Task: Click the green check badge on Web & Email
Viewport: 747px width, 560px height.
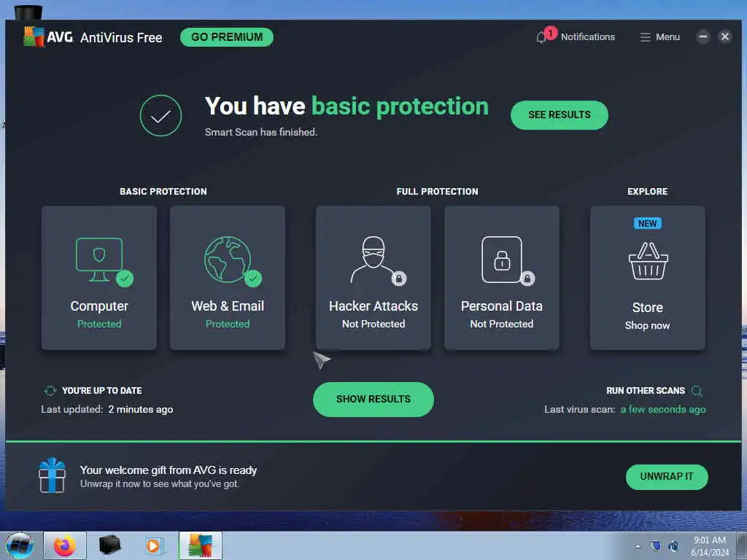Action: click(x=253, y=279)
